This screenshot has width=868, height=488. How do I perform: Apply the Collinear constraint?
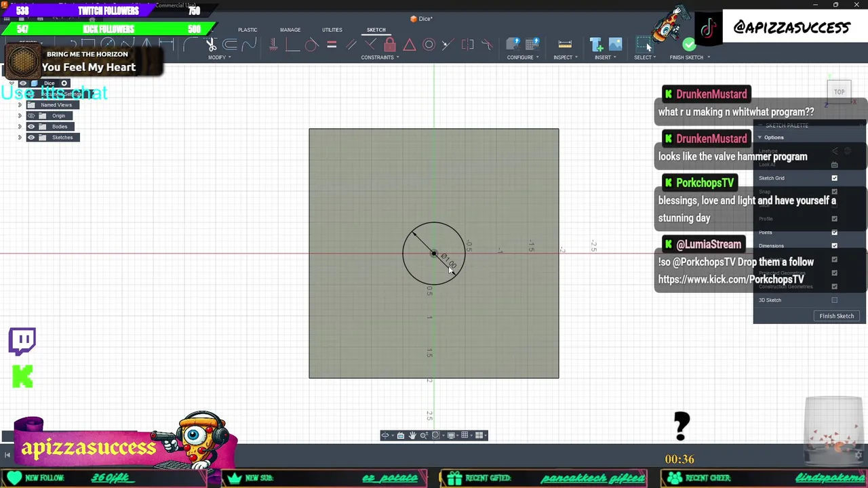tap(448, 45)
